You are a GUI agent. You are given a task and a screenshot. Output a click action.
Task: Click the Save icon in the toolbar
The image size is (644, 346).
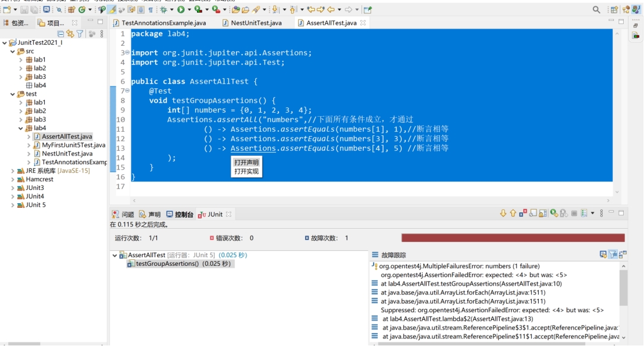coord(24,9)
